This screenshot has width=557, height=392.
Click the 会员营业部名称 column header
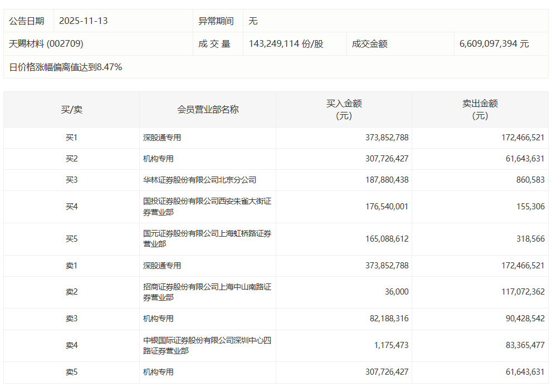208,109
